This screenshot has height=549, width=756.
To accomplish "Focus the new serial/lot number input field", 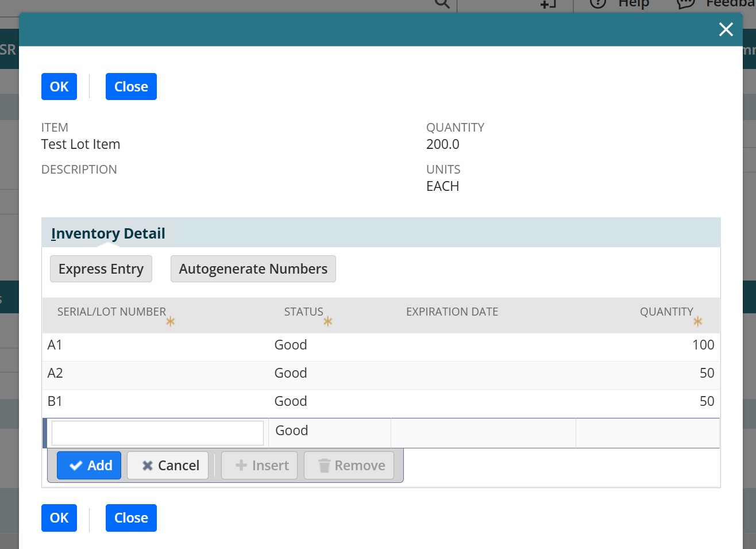I will tap(157, 433).
